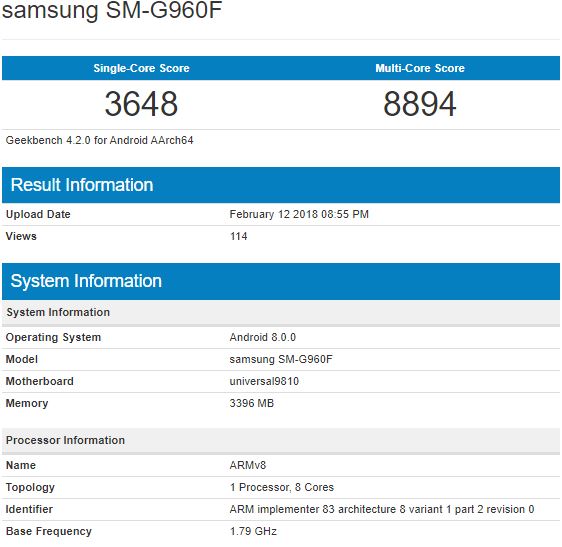Screen dimensions: 562x547
Task: Click the blue 'System Information' section banner
Action: click(281, 281)
